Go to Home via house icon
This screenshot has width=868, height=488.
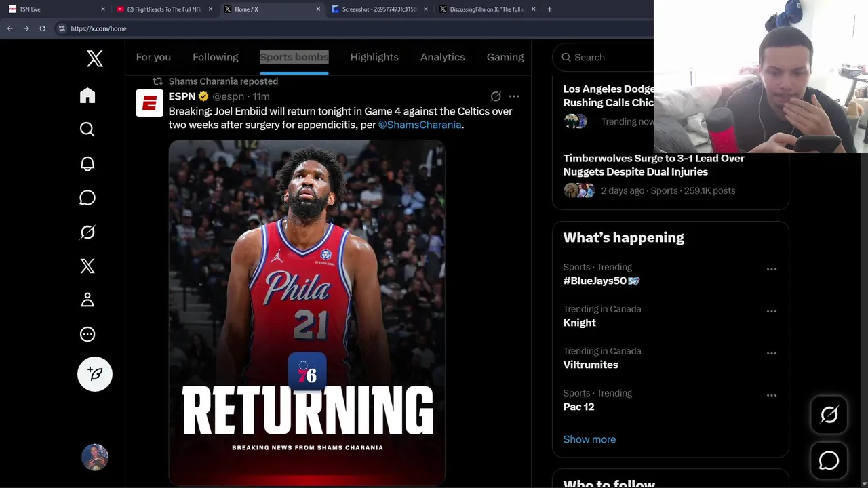click(87, 96)
